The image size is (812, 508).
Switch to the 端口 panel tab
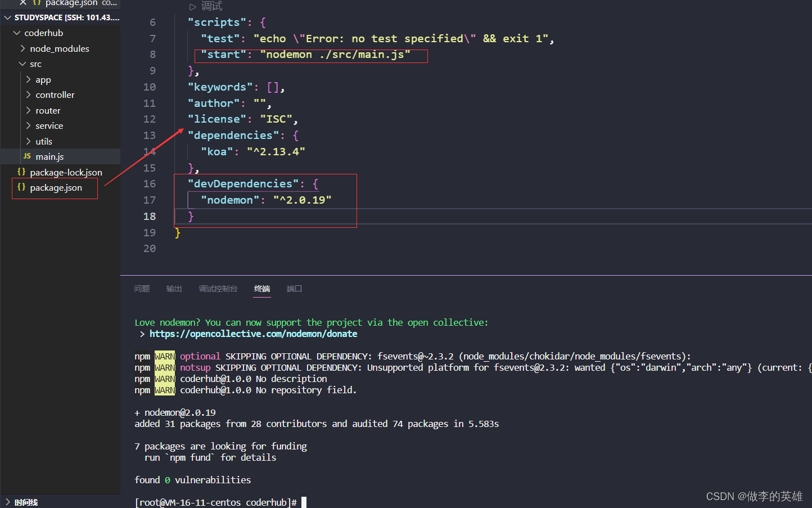294,289
